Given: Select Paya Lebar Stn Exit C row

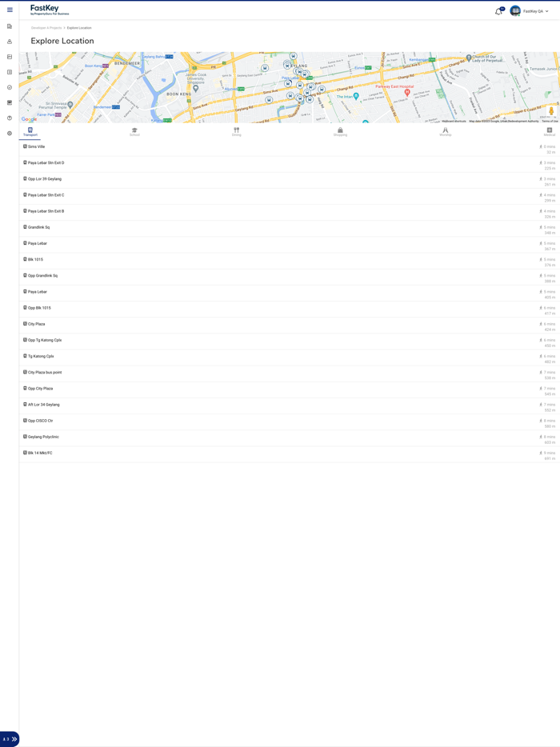Looking at the screenshot, I should pyautogui.click(x=290, y=198).
